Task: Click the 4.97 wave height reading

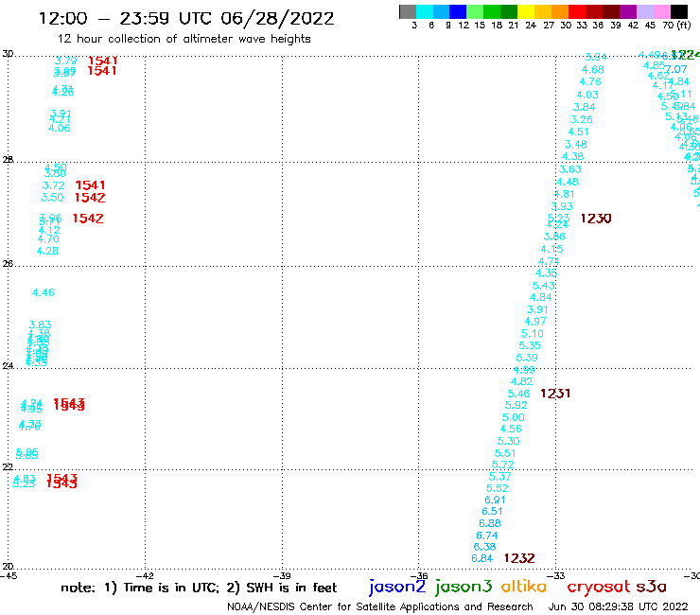Action: pyautogui.click(x=535, y=322)
